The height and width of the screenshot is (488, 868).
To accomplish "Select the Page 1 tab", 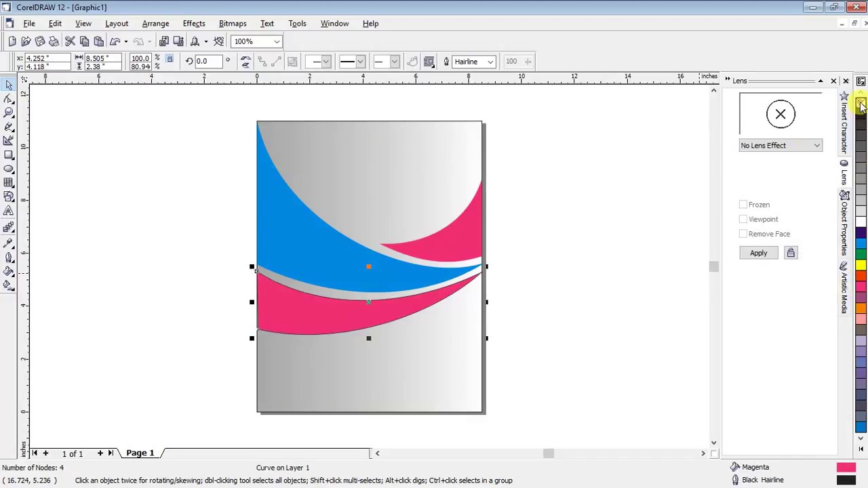I will click(x=140, y=453).
